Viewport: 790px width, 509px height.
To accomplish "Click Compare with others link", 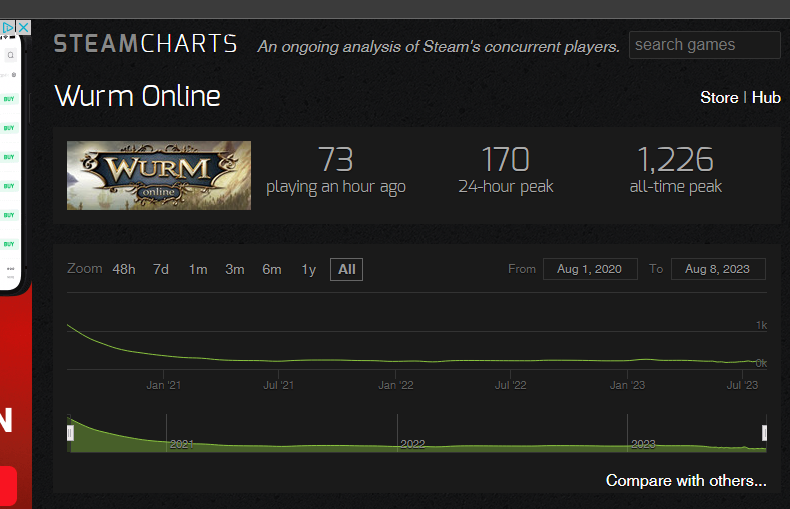I will tap(686, 480).
